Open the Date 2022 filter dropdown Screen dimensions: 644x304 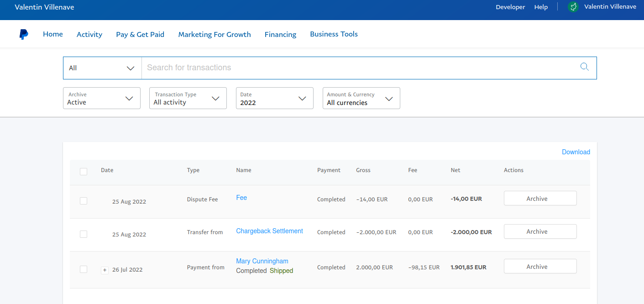click(x=275, y=98)
